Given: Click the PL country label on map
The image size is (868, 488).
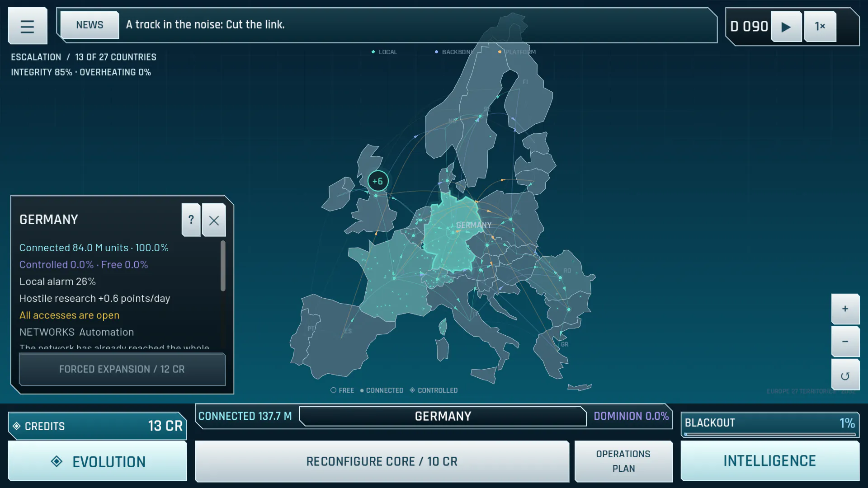Looking at the screenshot, I should point(517,212).
